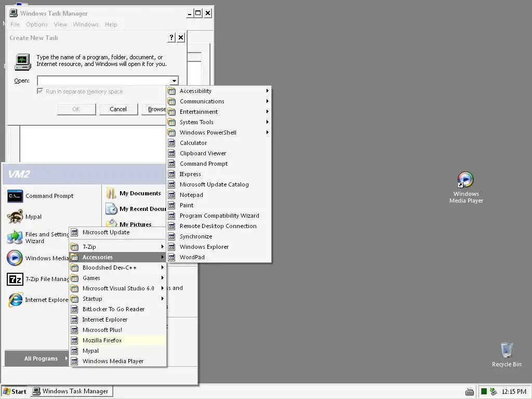Click the on-screen keyboard tray icon

click(470, 392)
